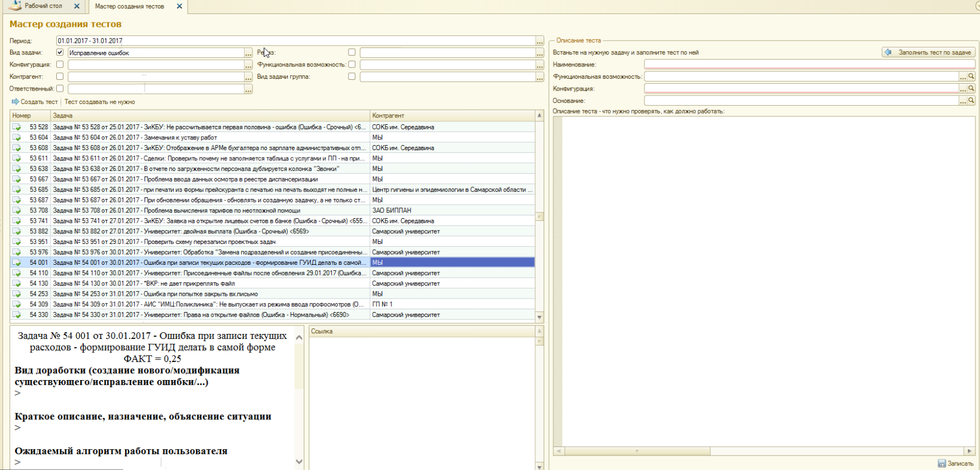
Task: Click the row icon for task 54 130
Action: click(17, 283)
